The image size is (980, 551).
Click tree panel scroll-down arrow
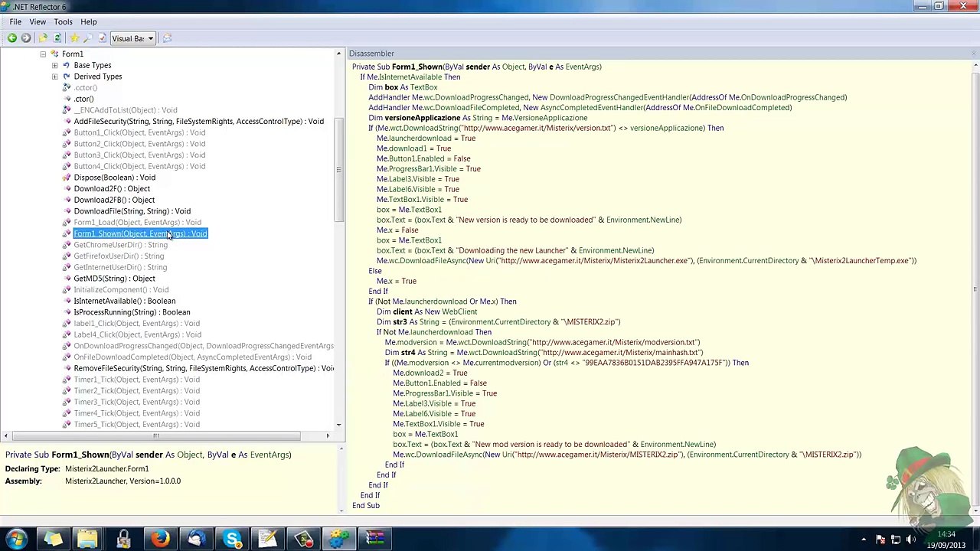point(338,425)
